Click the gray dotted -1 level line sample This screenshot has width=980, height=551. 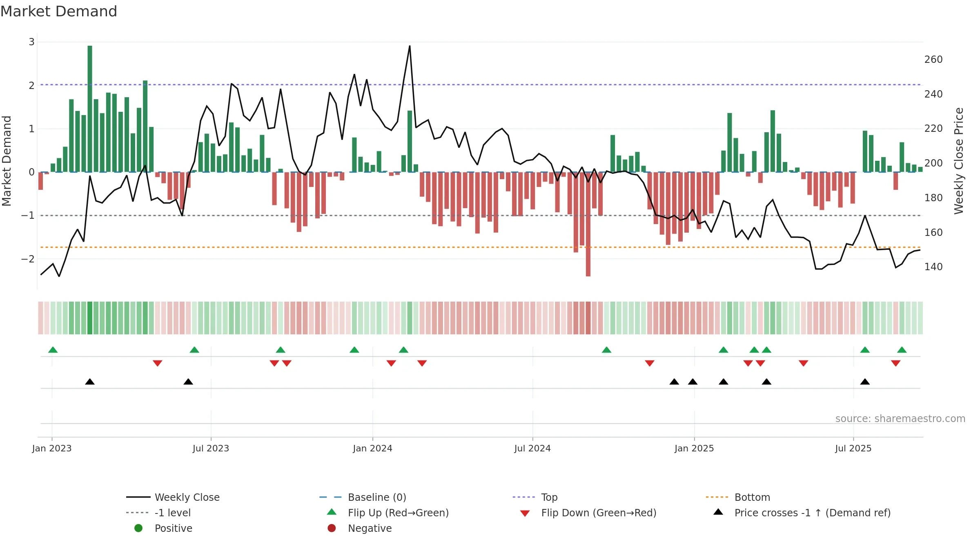click(x=138, y=513)
